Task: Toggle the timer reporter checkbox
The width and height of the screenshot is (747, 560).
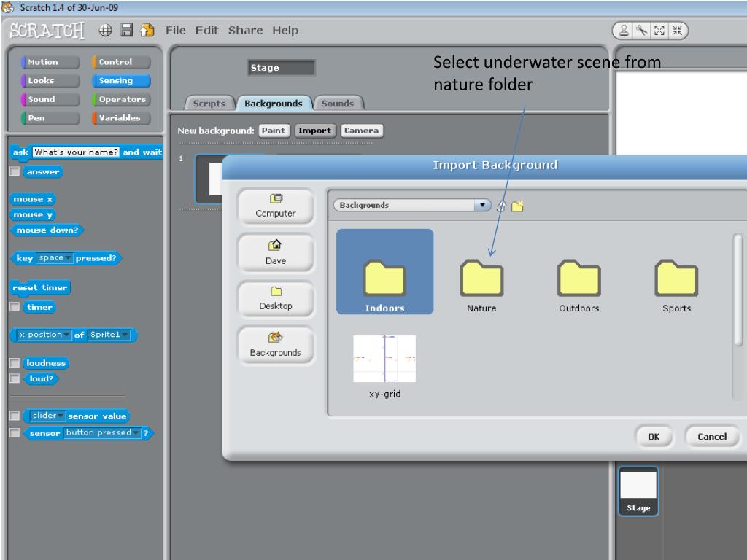Action: 15,307
